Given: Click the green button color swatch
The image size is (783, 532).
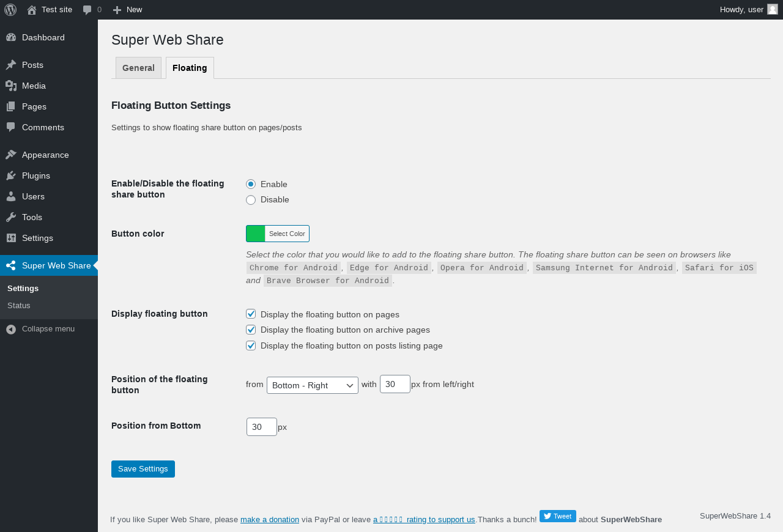Looking at the screenshot, I should 256,234.
